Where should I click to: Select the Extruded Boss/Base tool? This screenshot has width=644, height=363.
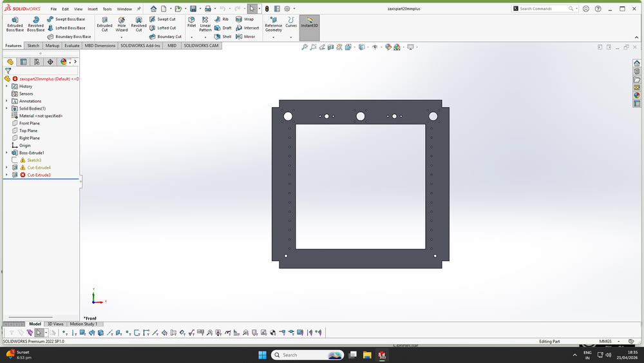(15, 25)
